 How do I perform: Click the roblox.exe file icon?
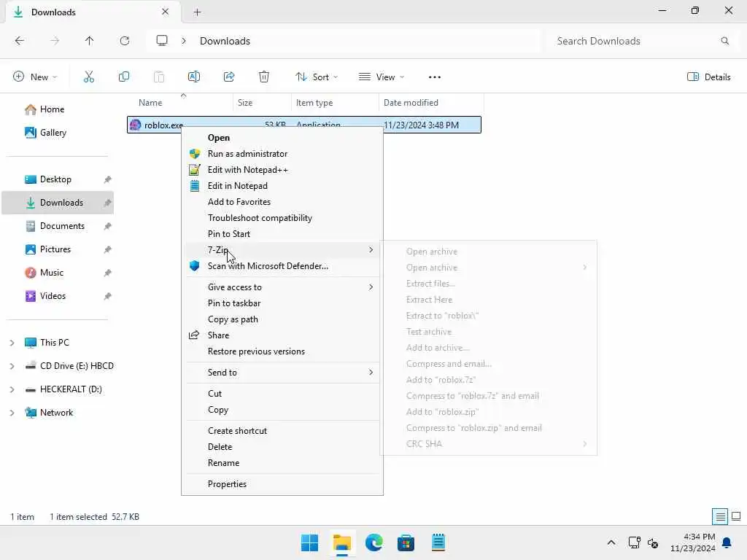pos(135,125)
